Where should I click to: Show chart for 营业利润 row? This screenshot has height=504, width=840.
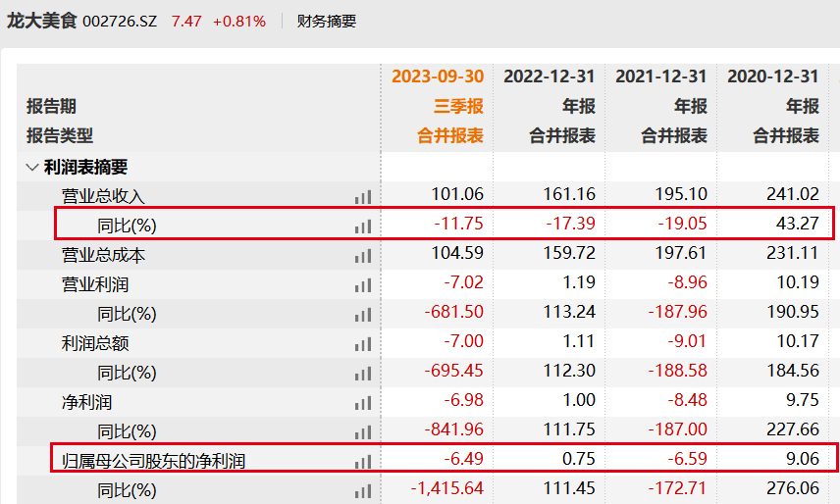pos(363,285)
